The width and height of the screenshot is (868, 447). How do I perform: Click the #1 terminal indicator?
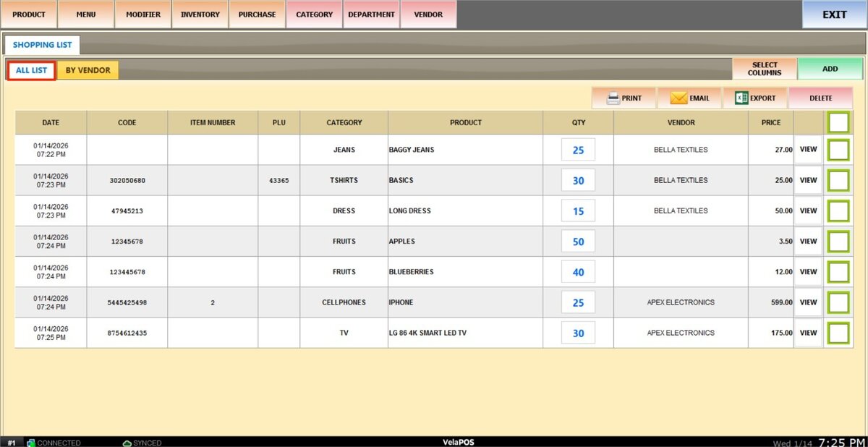[x=12, y=443]
